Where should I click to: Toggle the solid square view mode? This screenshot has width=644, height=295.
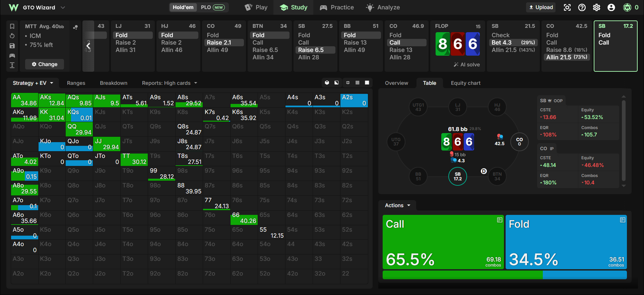pos(367,83)
